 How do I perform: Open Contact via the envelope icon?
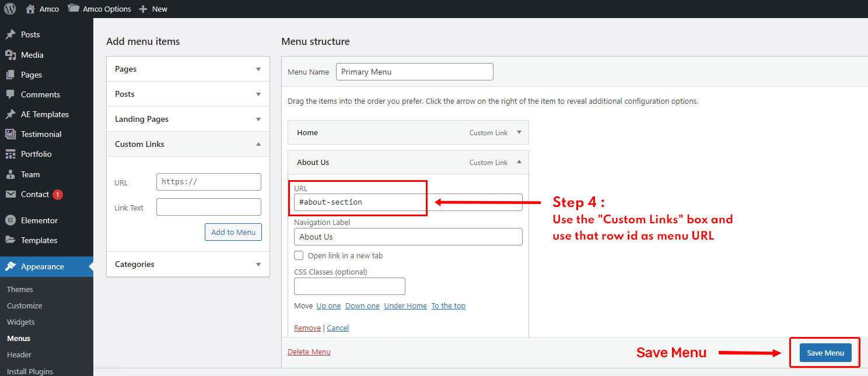point(10,194)
